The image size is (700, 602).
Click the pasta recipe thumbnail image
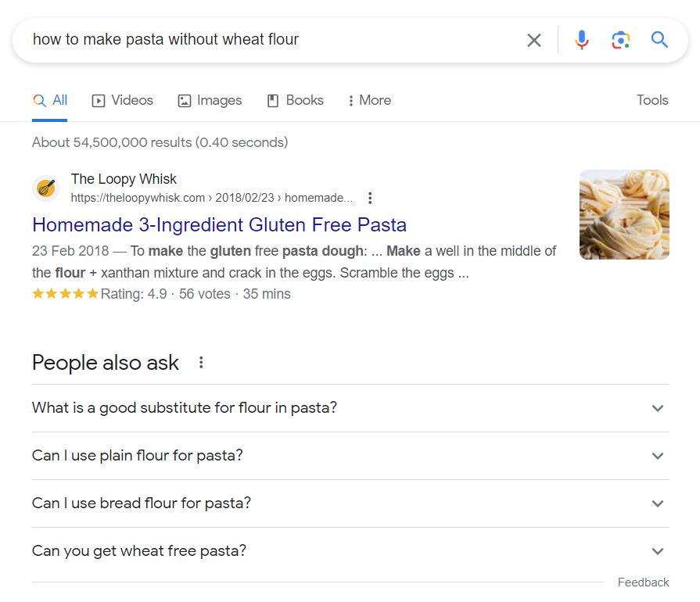tap(624, 214)
